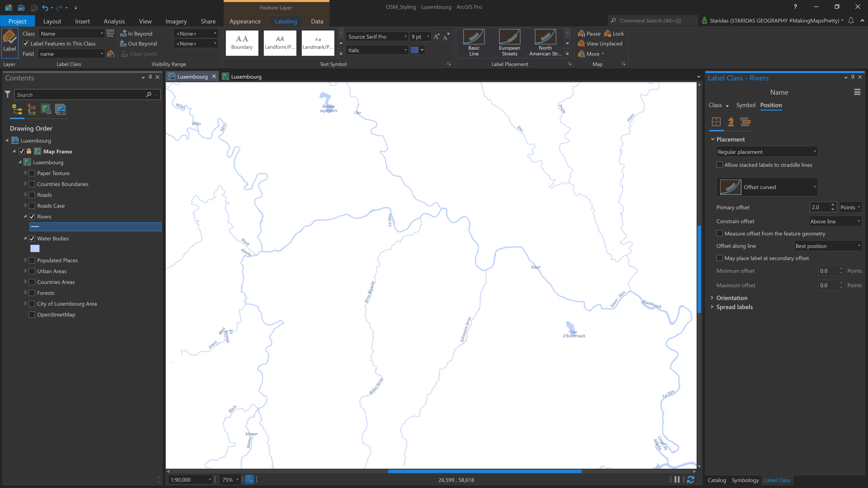868x488 pixels.
Task: Expand the Orientation section
Action: 732,298
